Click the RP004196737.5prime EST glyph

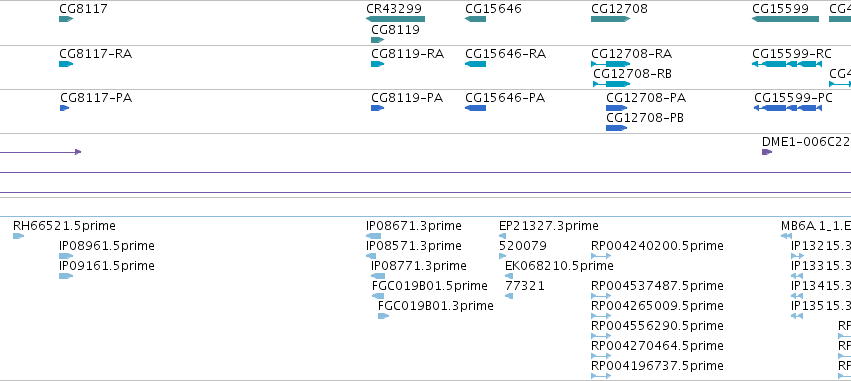point(601,376)
